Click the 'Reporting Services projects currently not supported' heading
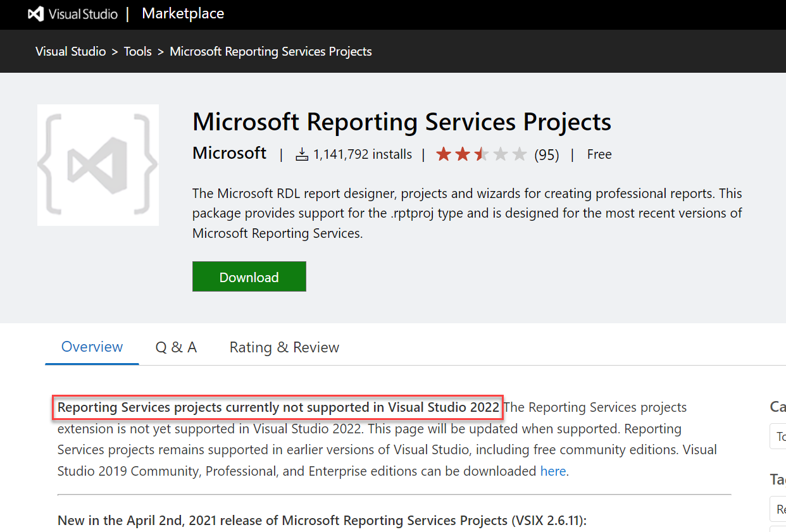 (x=278, y=407)
